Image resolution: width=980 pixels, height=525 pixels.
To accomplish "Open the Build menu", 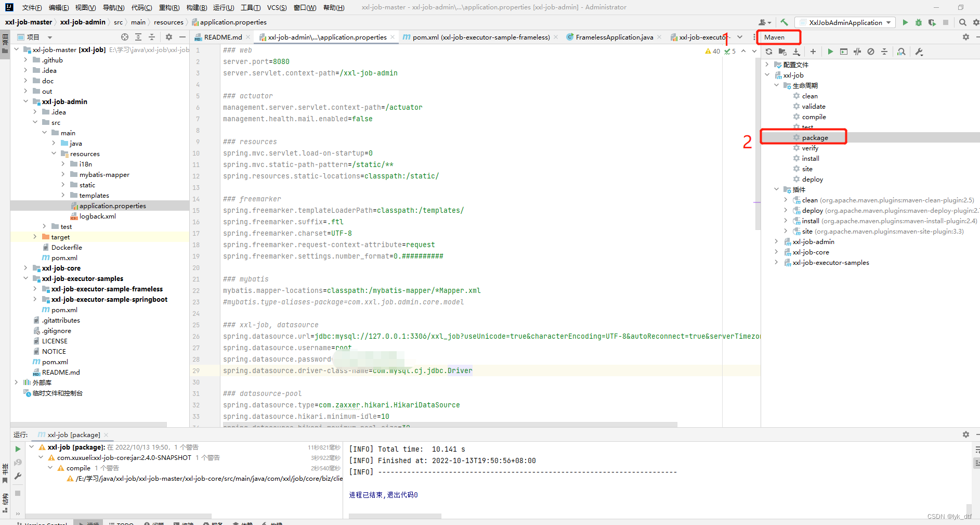I will (197, 7).
